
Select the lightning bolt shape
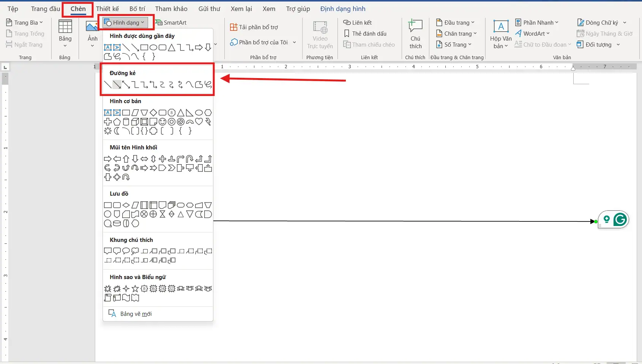pyautogui.click(x=208, y=122)
